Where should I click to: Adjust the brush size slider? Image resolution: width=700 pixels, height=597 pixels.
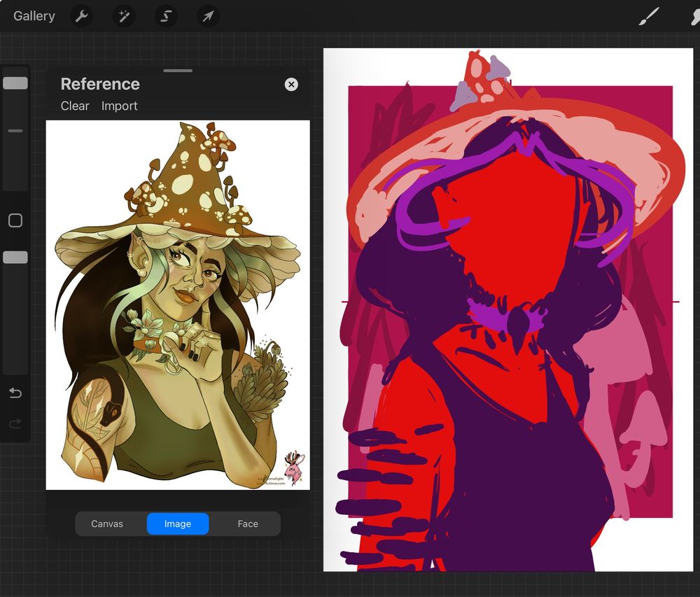pos(15,82)
